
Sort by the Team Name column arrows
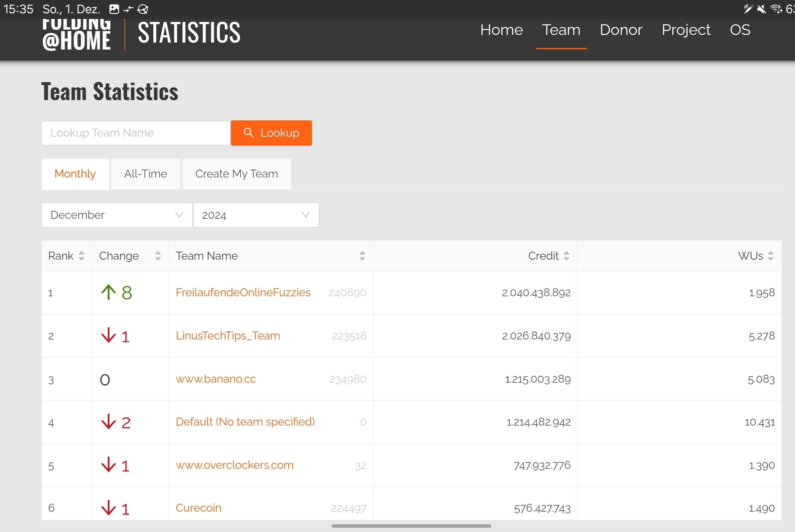coord(362,256)
